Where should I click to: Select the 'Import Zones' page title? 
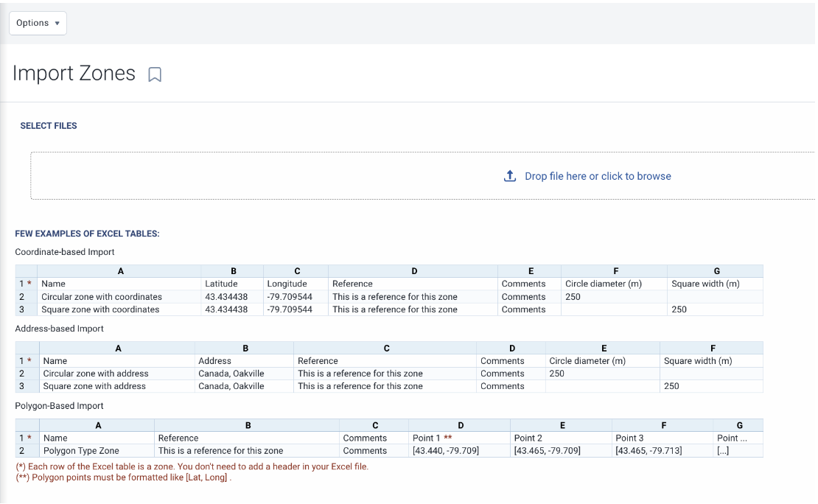click(74, 74)
